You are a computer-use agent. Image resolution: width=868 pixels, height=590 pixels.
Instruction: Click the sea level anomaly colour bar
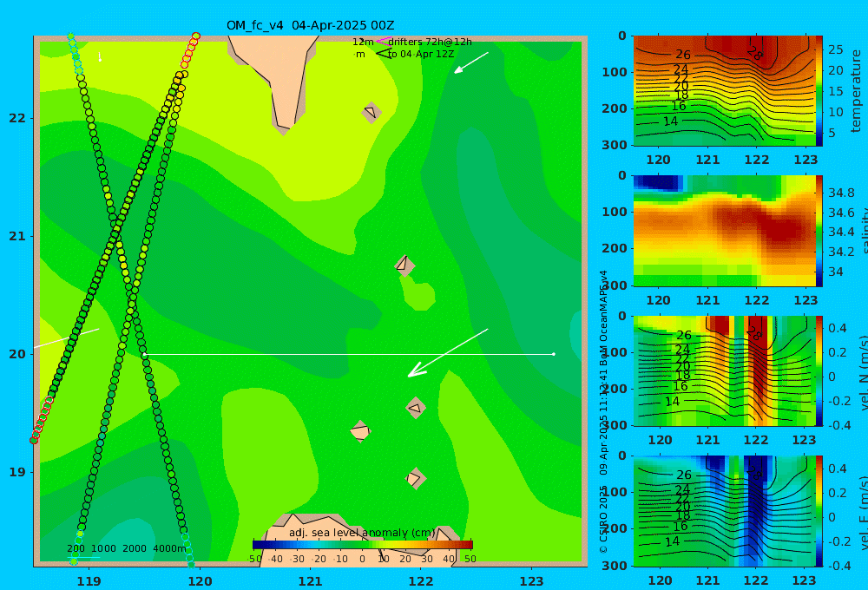[x=363, y=544]
